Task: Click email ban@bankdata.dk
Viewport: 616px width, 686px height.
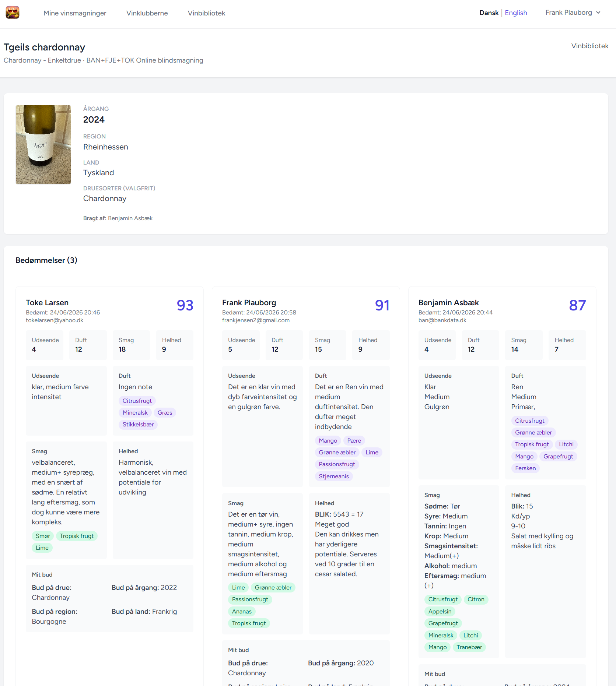Action: tap(442, 320)
